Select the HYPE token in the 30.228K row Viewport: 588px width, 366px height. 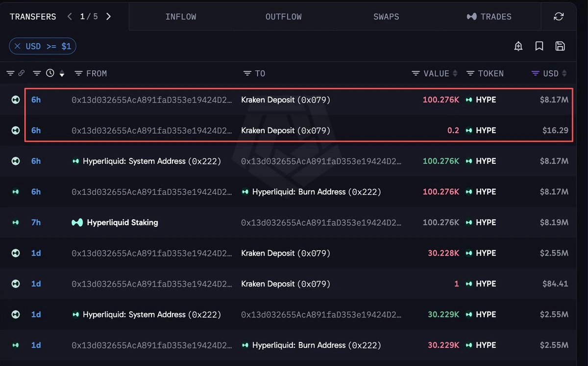tap(481, 253)
